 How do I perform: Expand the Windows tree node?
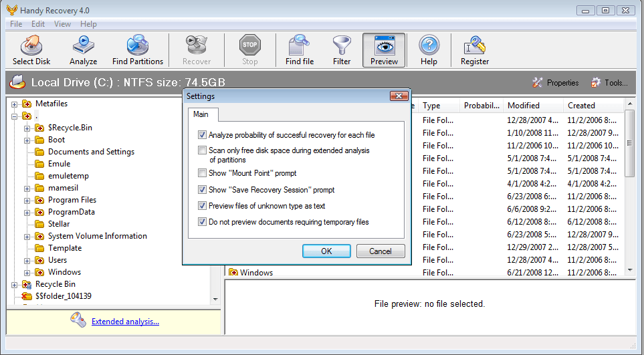tap(27, 273)
